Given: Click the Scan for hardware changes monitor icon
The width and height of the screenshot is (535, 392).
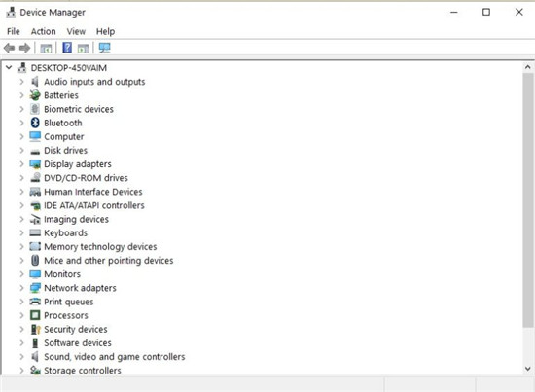Looking at the screenshot, I should [x=105, y=48].
